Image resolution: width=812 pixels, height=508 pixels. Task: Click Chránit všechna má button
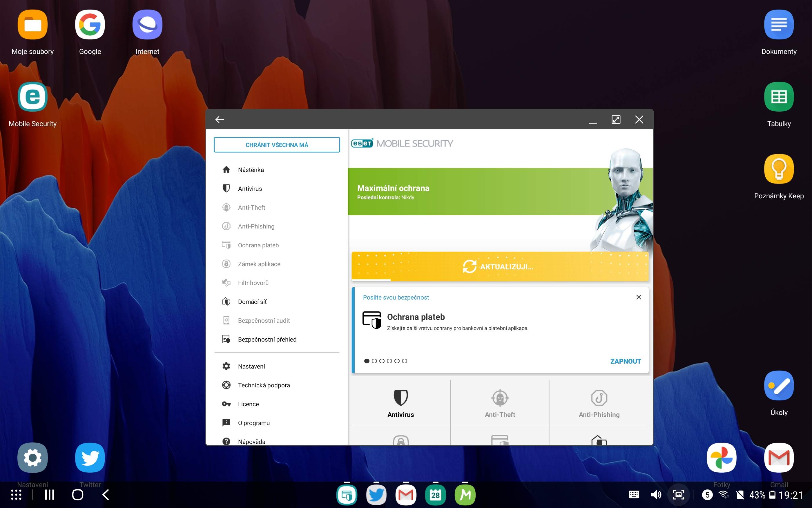click(x=277, y=145)
